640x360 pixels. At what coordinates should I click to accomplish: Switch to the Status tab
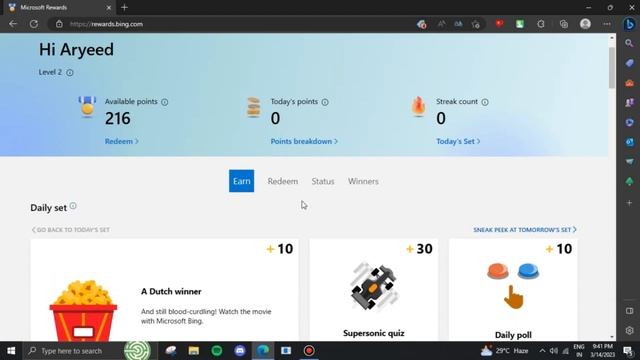[323, 181]
